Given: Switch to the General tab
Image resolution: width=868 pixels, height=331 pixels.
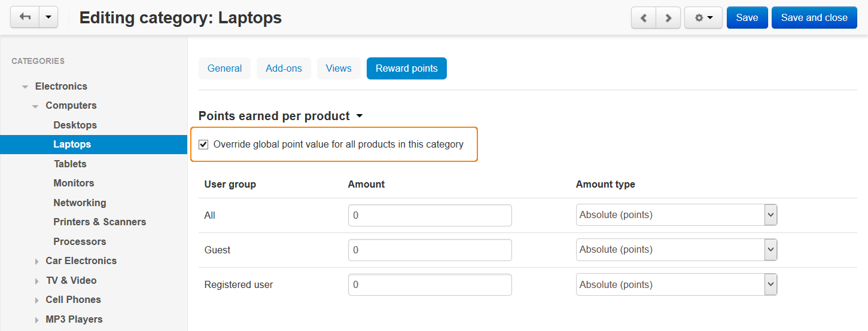Looking at the screenshot, I should pyautogui.click(x=224, y=68).
